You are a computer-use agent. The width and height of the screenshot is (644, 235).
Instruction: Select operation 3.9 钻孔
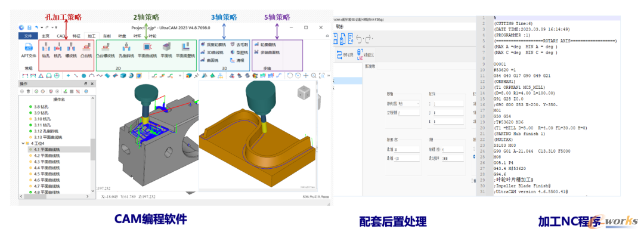[39, 113]
